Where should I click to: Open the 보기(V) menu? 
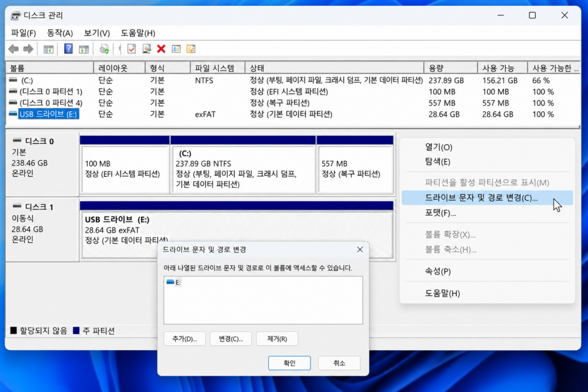pyautogui.click(x=96, y=33)
